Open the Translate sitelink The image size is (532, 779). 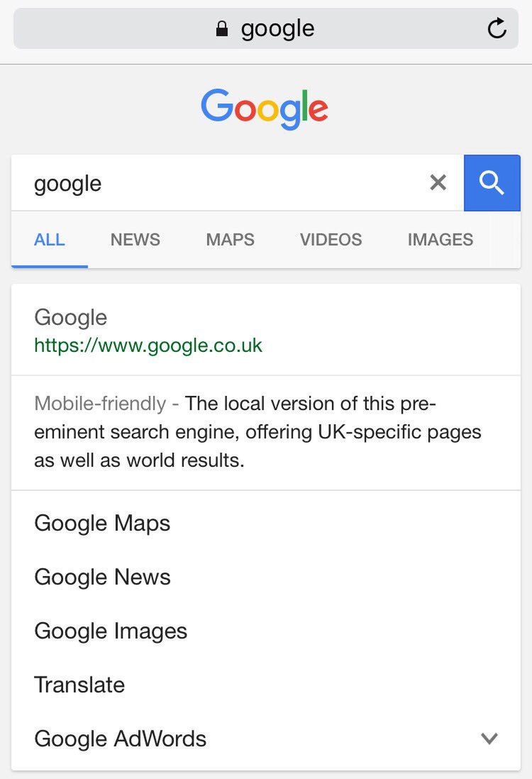pyautogui.click(x=79, y=685)
